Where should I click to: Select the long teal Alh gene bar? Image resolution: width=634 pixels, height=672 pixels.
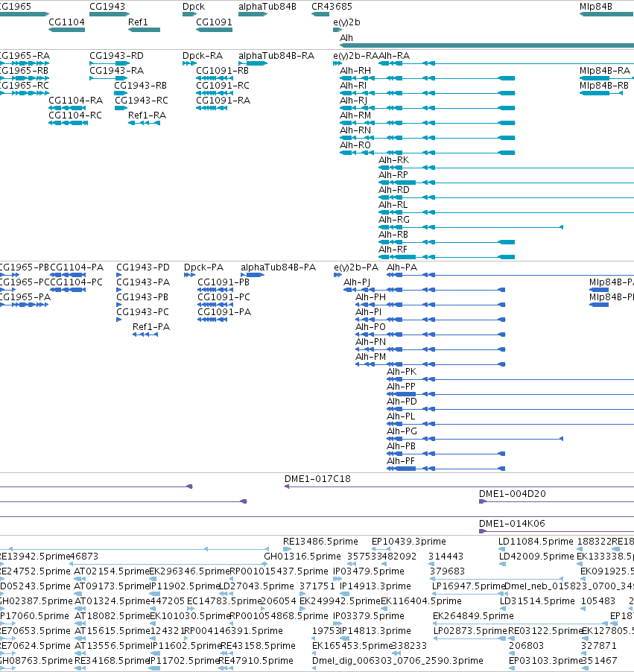(486, 45)
